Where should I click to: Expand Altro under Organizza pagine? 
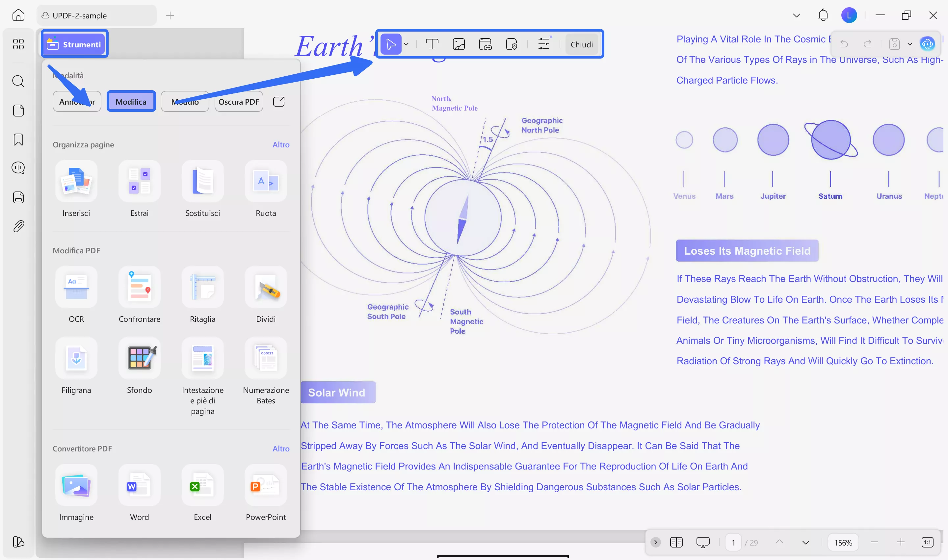tap(281, 144)
